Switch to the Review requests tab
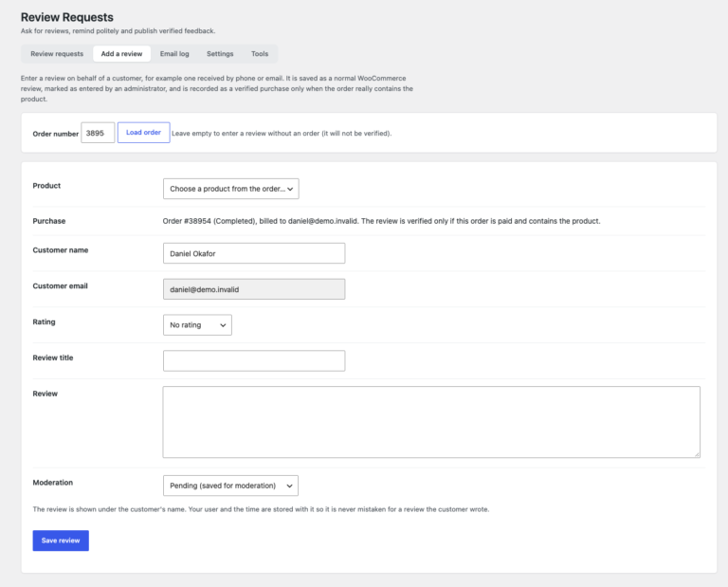This screenshot has height=587, width=728. [57, 54]
